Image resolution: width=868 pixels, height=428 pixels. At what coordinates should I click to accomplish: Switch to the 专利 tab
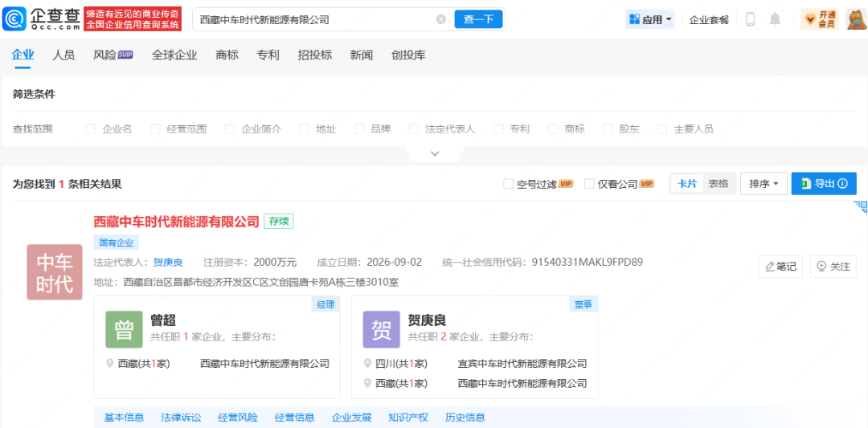(268, 55)
